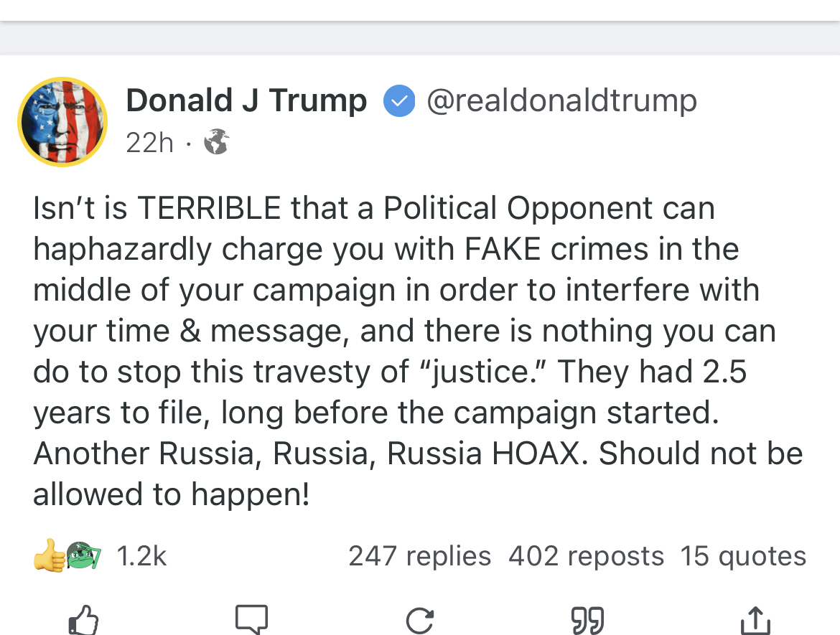Click the blue verified checkmark badge
Viewport: 840px width, 635px height.
coord(398,101)
